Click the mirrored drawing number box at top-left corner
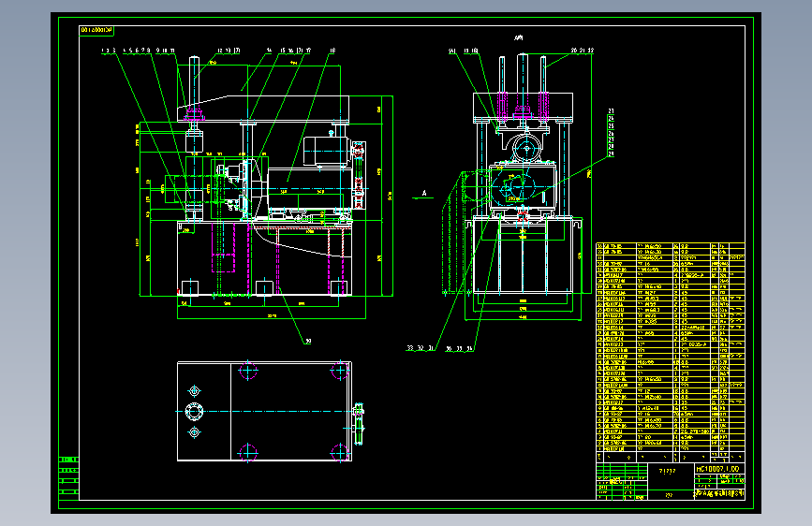This screenshot has height=526, width=812. point(96,31)
